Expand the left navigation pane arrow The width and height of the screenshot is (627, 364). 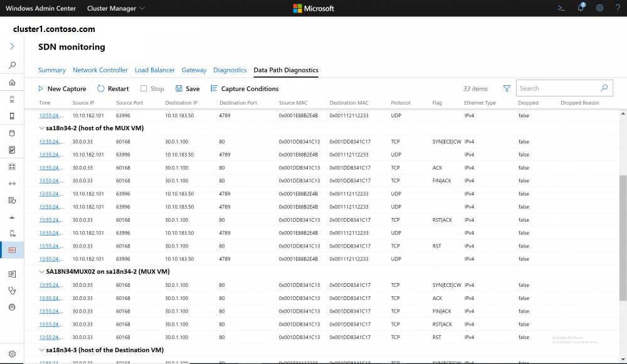coord(12,46)
